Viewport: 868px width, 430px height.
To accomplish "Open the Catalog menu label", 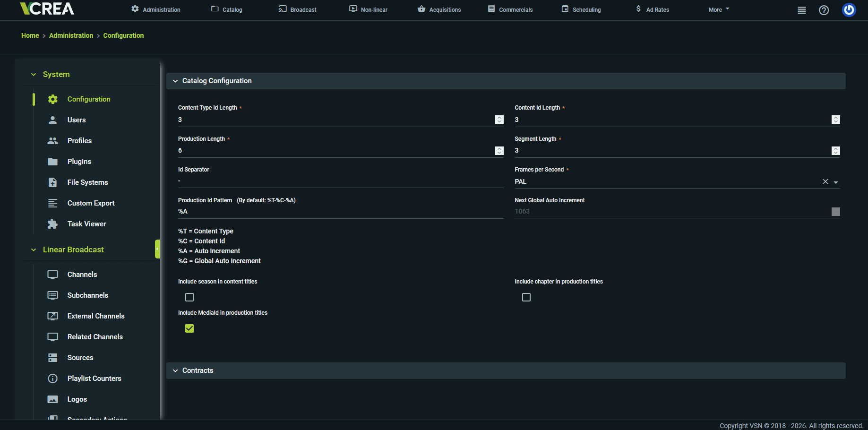I will 232,10.
